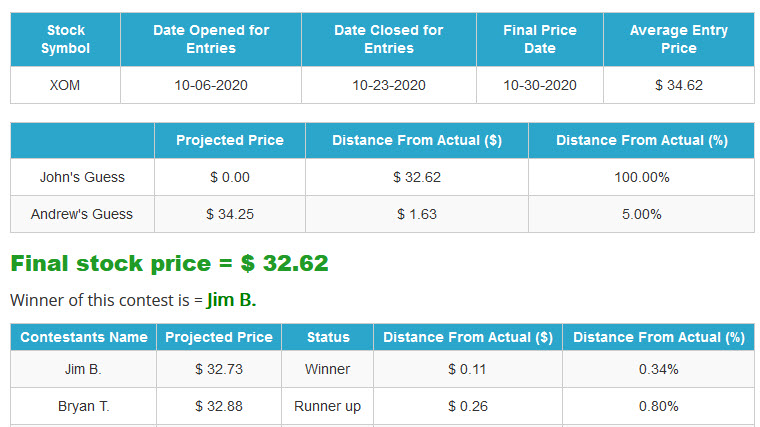Click the Average Entry Price header
Screen dimensions: 760x427
pyautogui.click(x=679, y=39)
